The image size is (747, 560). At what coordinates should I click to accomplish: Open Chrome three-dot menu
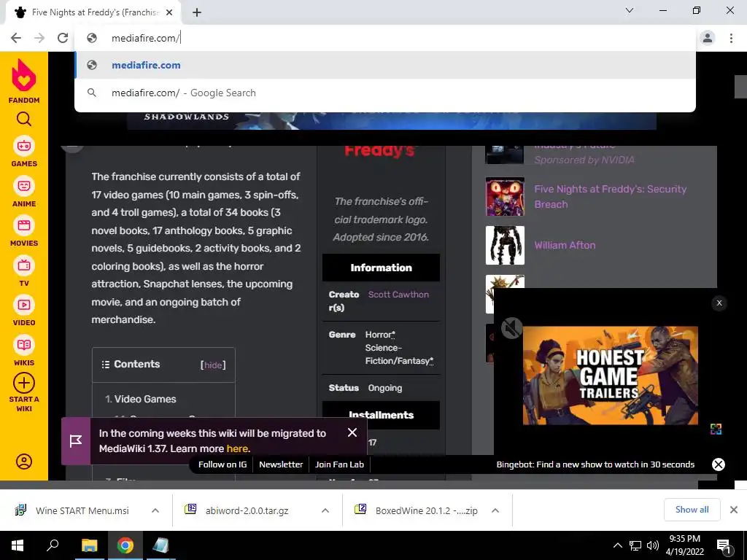coord(731,38)
